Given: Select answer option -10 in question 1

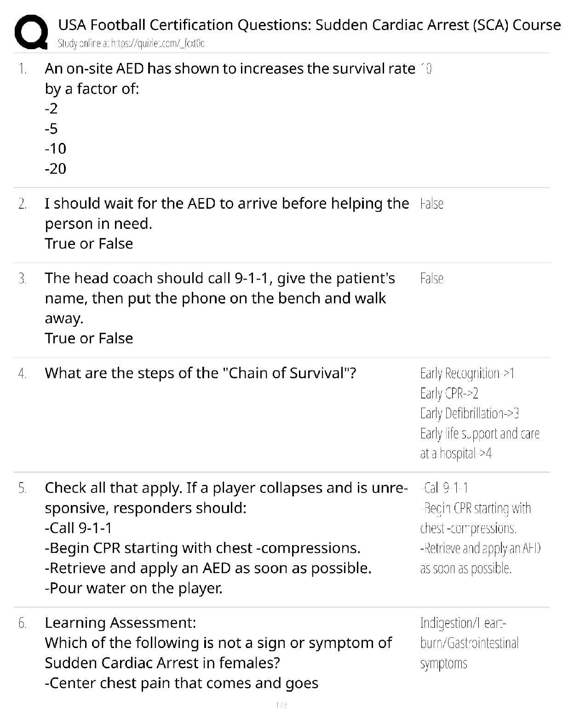Looking at the screenshot, I should pyautogui.click(x=56, y=148).
